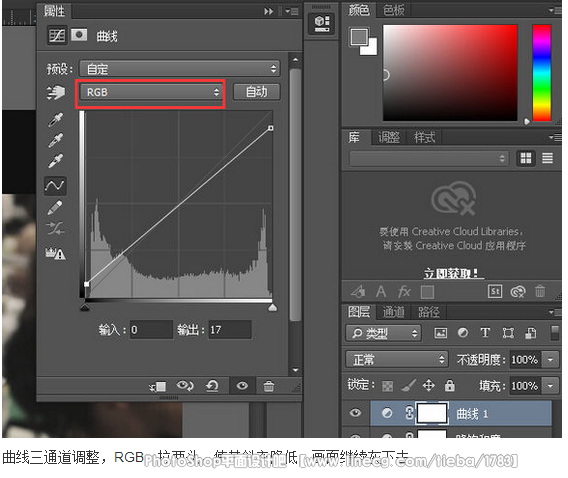Open the library selection dropdown

tap(428, 158)
